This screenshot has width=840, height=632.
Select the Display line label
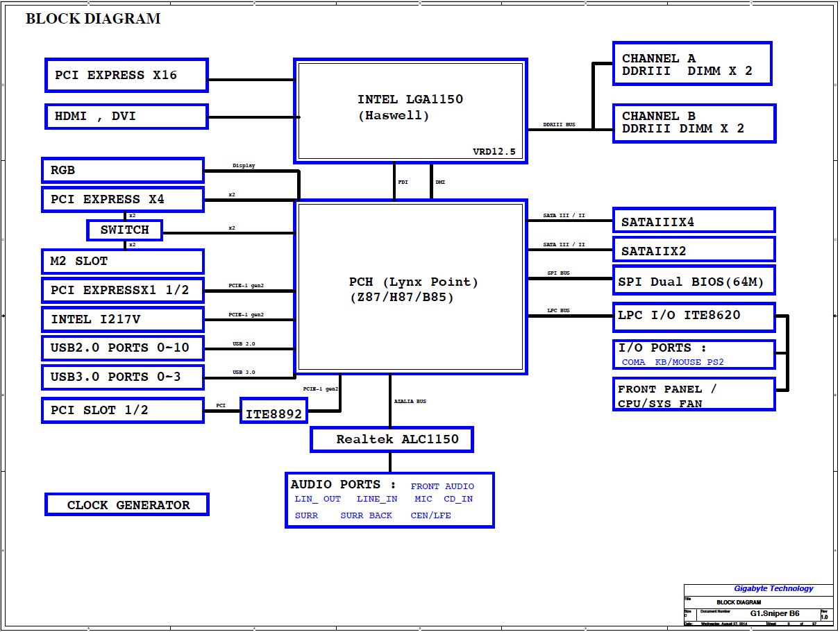coord(244,166)
